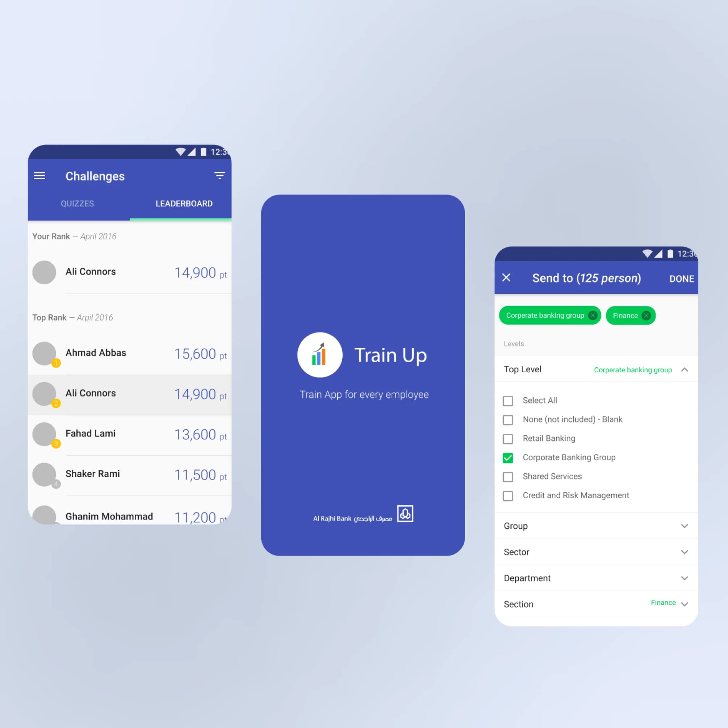Expand the Department section dropdown
This screenshot has height=728, width=728.
click(x=685, y=578)
